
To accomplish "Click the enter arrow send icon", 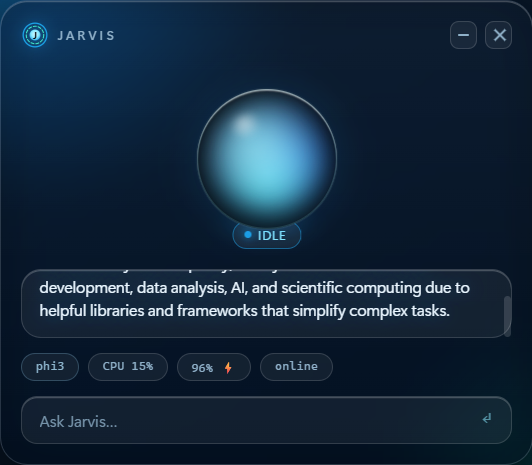I will coord(487,419).
